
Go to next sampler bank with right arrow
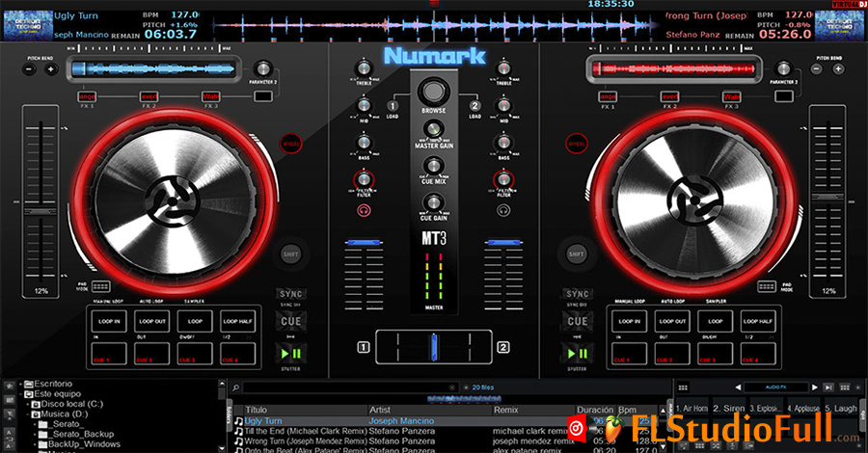[814, 387]
